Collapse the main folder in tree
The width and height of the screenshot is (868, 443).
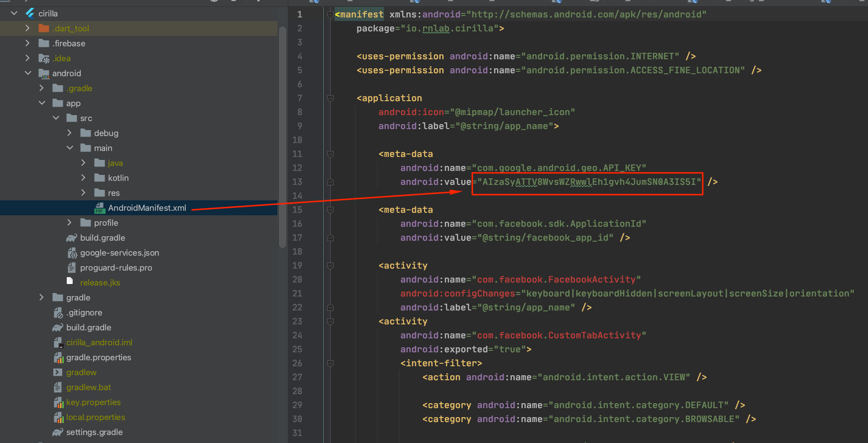tap(70, 148)
